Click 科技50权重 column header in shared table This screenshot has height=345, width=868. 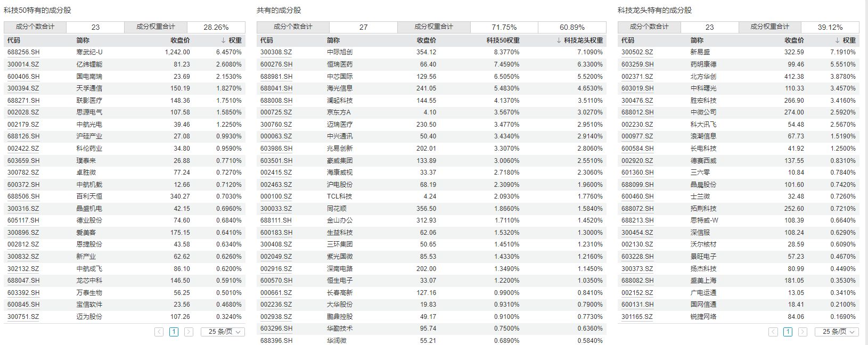click(x=503, y=40)
